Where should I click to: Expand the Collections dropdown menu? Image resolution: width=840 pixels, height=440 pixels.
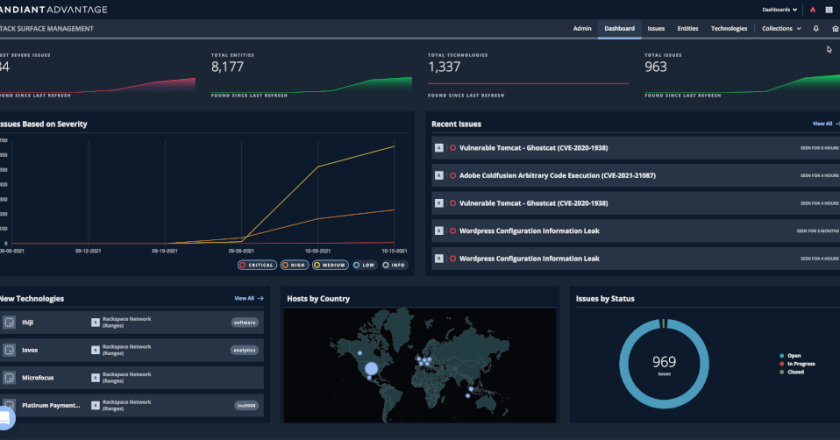pos(782,28)
